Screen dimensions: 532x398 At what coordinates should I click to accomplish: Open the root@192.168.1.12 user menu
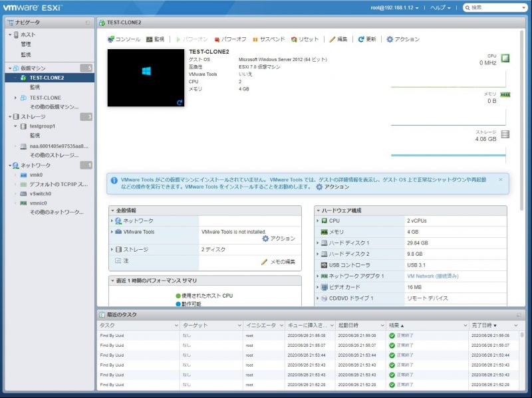click(x=394, y=7)
